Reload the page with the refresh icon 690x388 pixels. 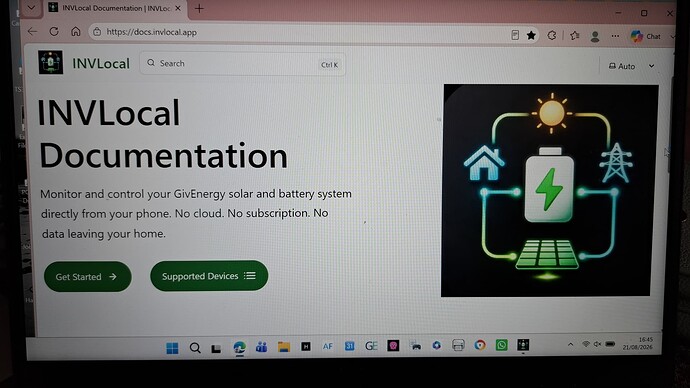tap(54, 32)
